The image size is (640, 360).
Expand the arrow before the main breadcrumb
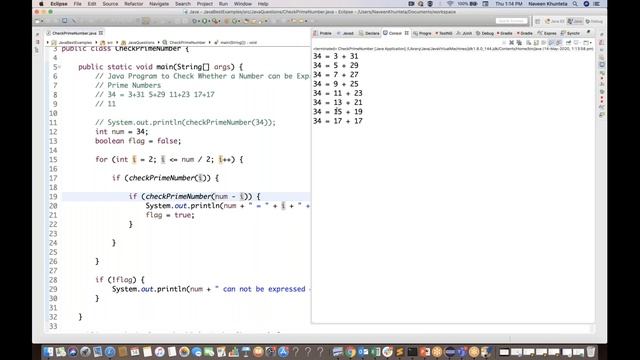click(210, 42)
